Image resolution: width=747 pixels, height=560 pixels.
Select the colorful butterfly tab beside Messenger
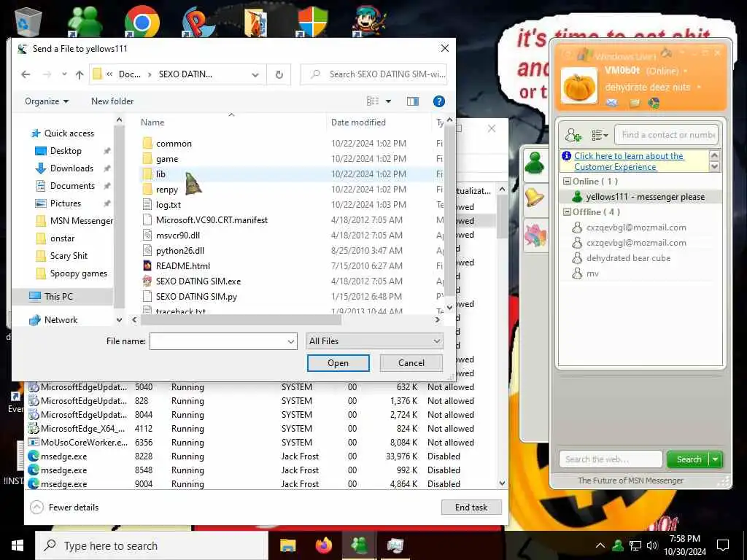pyautogui.click(x=535, y=235)
